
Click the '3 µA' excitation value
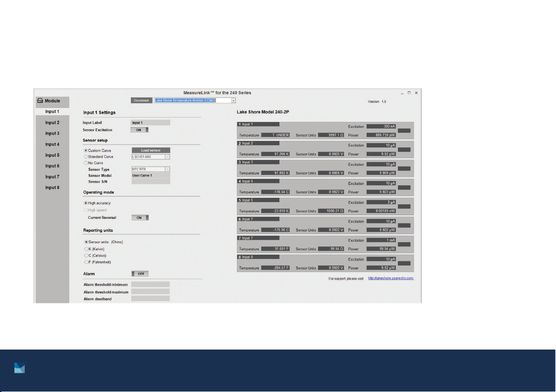pos(381,202)
